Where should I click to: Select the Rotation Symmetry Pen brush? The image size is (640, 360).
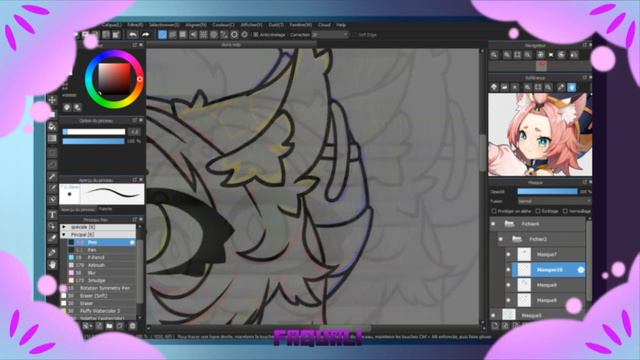99,288
